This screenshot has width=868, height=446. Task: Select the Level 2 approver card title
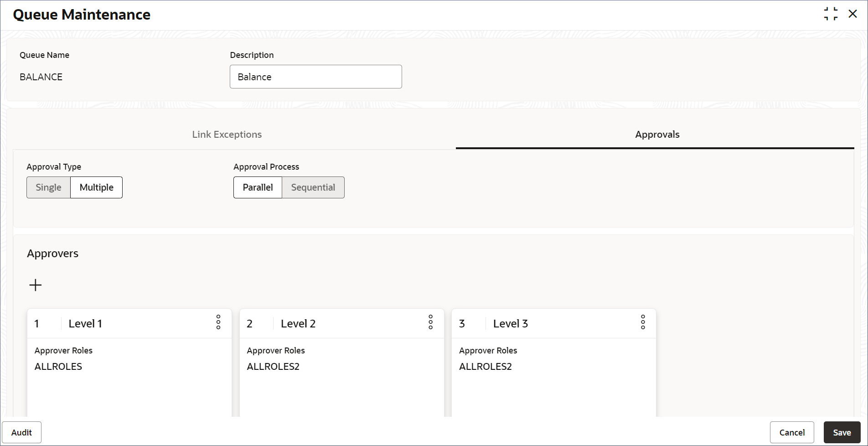pyautogui.click(x=298, y=324)
